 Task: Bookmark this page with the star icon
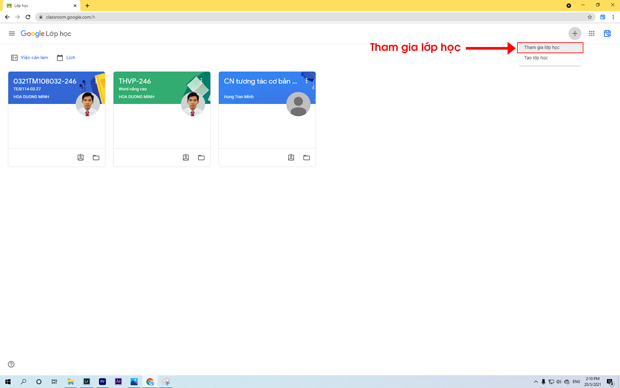click(590, 17)
